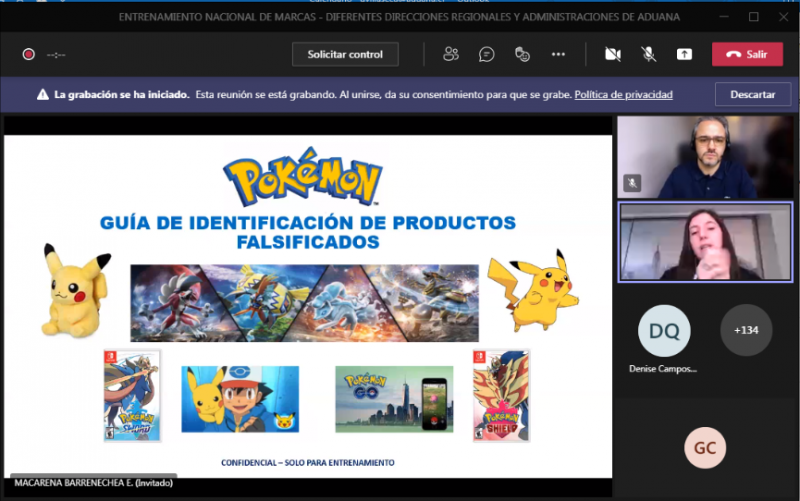Minimize the meeting window

[724, 17]
